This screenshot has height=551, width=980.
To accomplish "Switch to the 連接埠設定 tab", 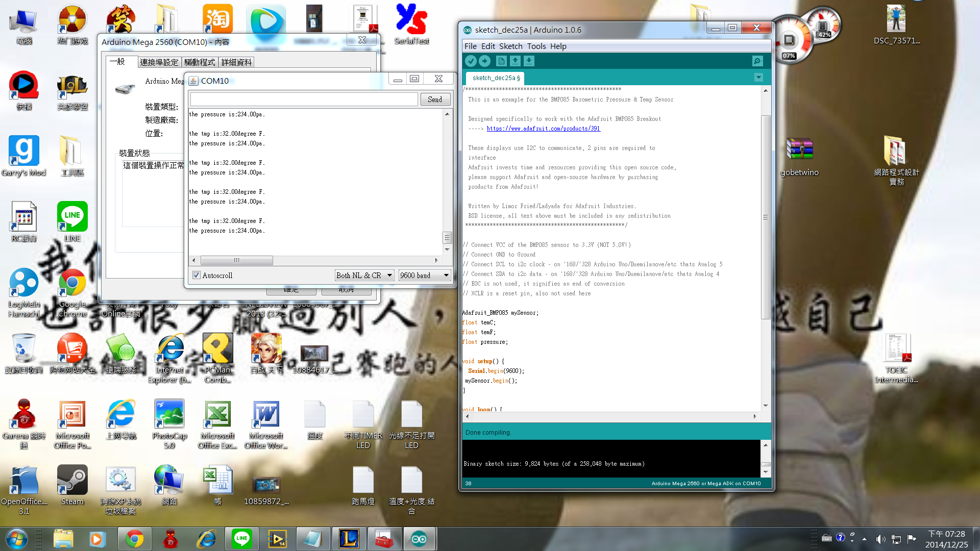I will click(159, 62).
